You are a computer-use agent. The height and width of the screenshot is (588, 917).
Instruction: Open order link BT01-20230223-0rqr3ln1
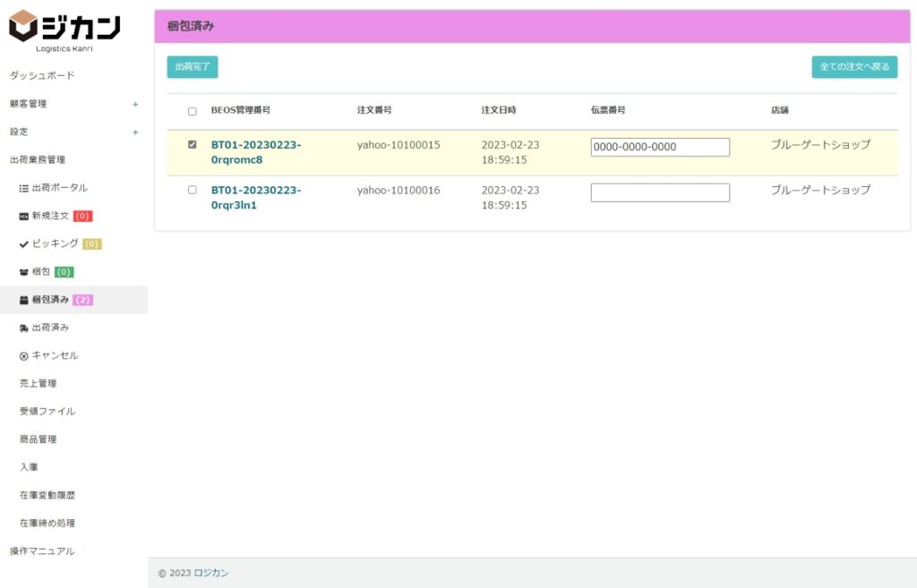coord(256,198)
